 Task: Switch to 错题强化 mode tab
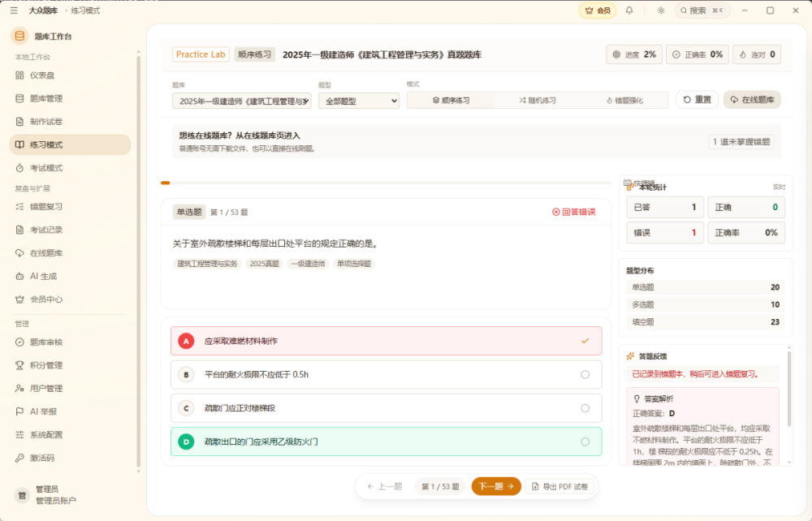pos(624,101)
